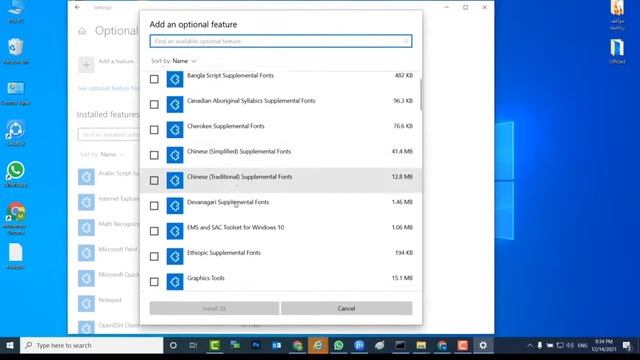Image resolution: width=640 pixels, height=360 pixels.
Task: Open Action Center notifications icon
Action: click(627, 346)
